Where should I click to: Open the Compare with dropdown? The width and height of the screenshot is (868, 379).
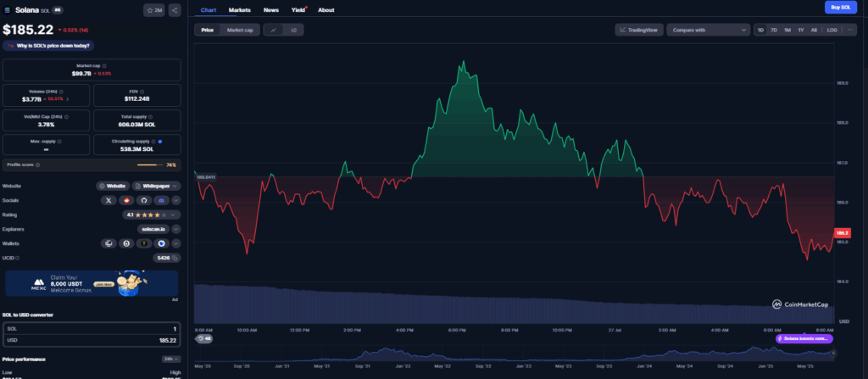(708, 30)
